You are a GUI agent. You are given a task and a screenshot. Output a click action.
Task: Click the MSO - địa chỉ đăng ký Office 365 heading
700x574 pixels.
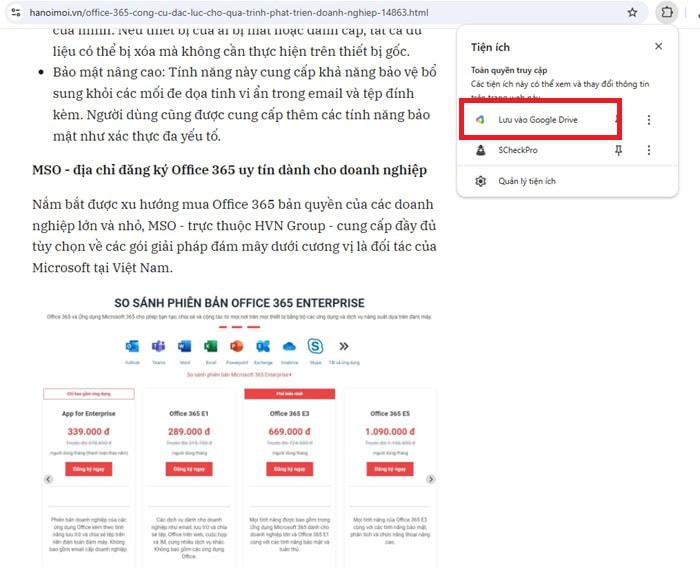point(229,170)
